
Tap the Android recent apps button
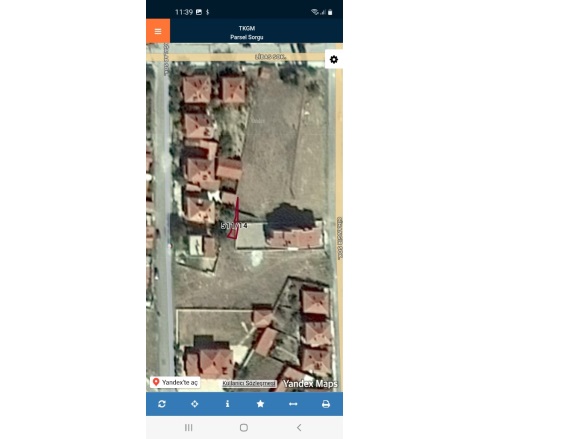(x=189, y=427)
